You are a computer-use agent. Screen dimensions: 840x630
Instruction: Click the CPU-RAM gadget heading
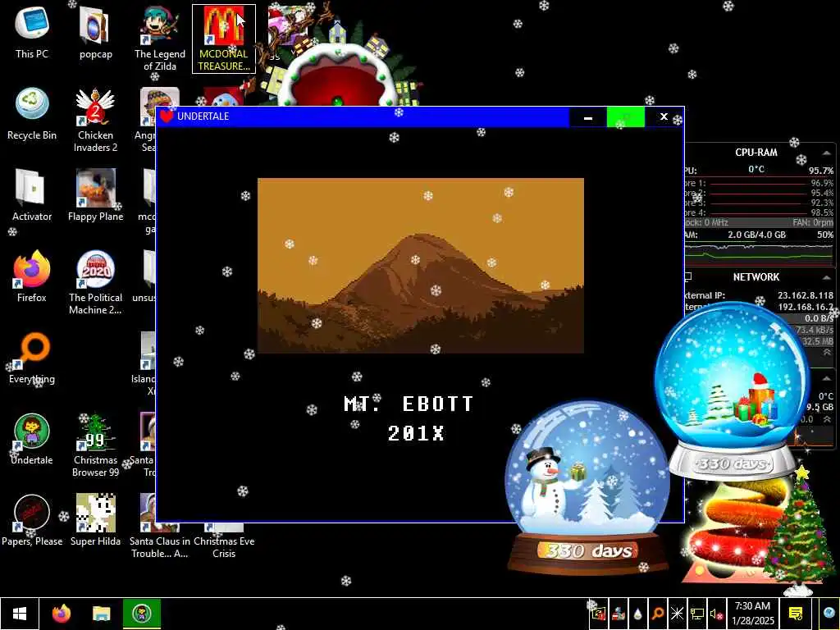click(756, 153)
